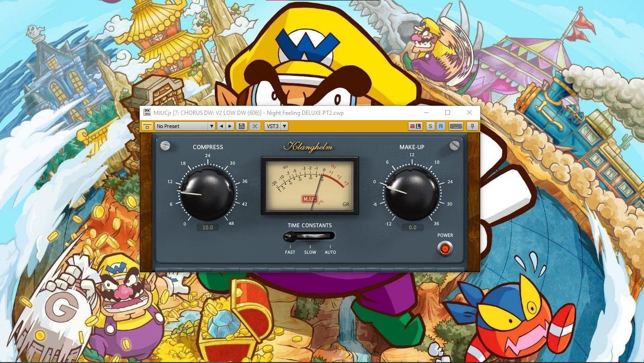Save preset with floppy disk icon
This screenshot has height=363, width=644.
242,126
